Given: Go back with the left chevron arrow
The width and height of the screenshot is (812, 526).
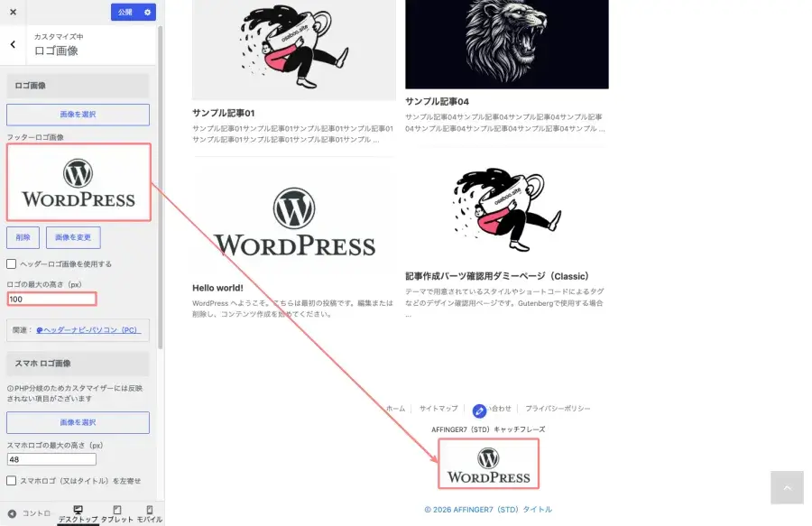Looking at the screenshot, I should pos(13,44).
